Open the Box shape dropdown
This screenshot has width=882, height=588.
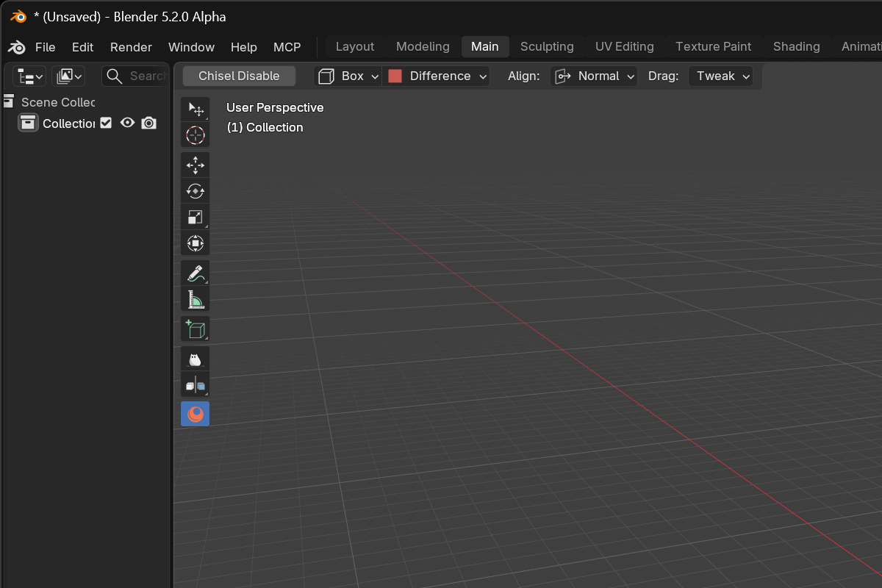point(348,76)
